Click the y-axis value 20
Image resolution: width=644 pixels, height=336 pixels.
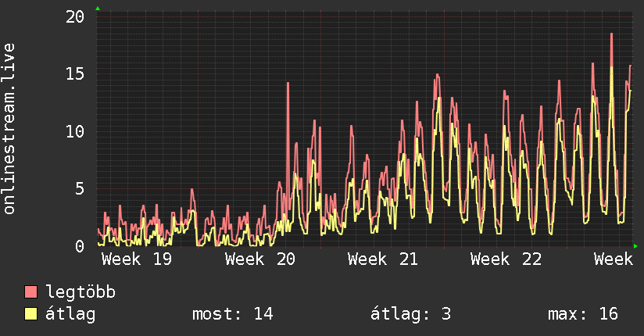[75, 17]
